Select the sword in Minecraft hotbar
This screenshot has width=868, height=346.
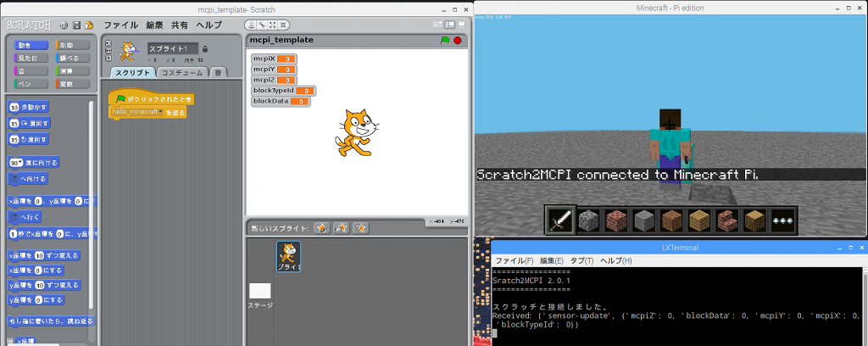click(560, 220)
